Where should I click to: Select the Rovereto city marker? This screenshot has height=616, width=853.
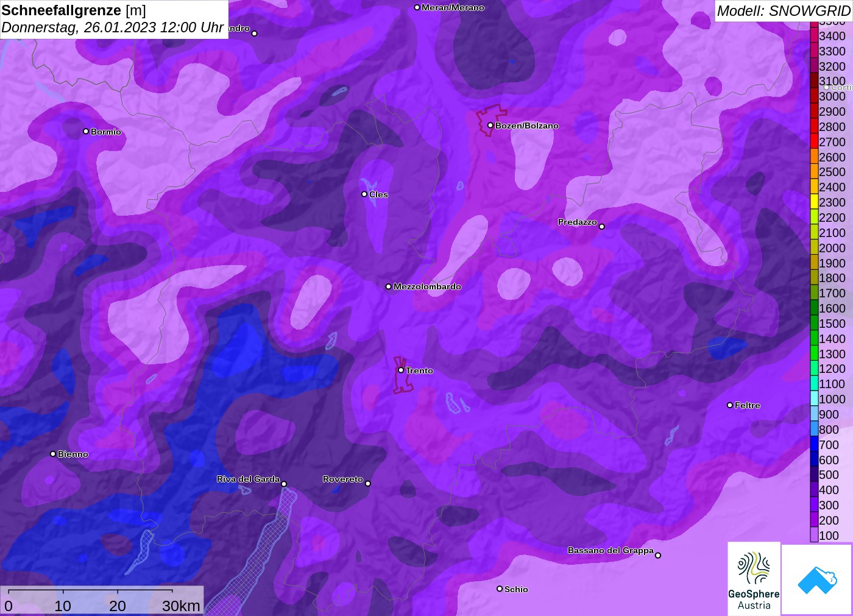[367, 484]
